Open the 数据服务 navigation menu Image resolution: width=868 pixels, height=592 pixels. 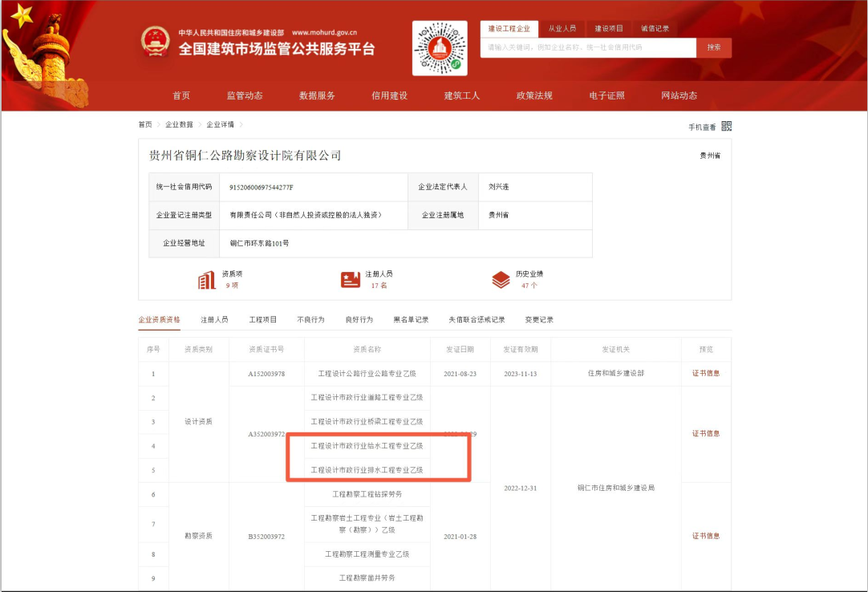click(x=317, y=95)
